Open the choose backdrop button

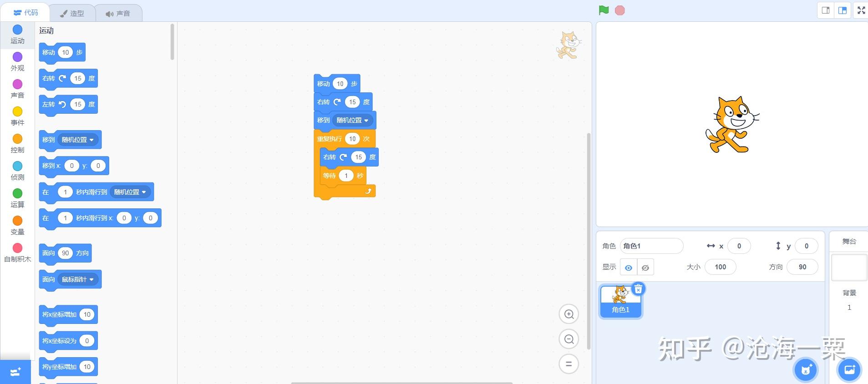pos(849,370)
